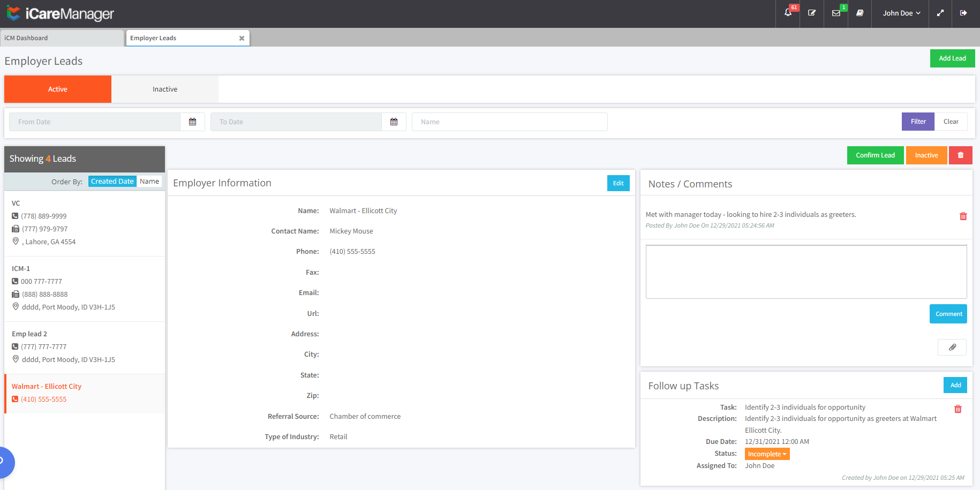Select the Emp lead 2 entry
980x490 pixels.
pos(85,348)
